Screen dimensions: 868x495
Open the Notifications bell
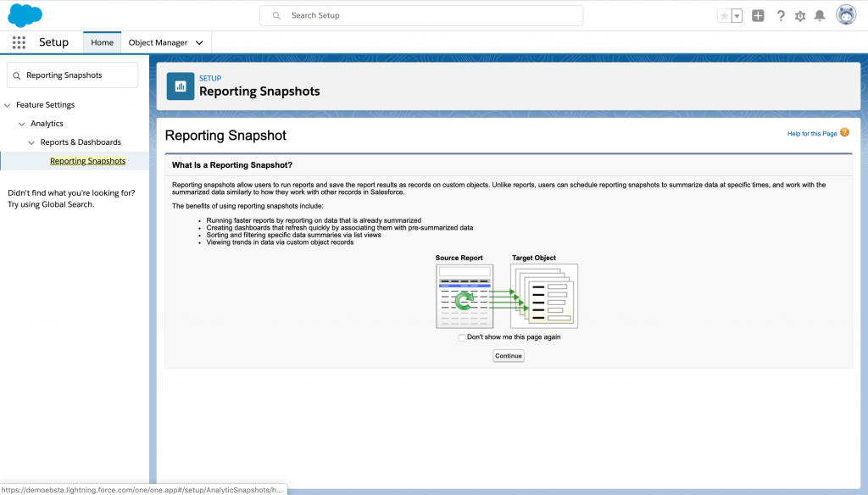820,16
